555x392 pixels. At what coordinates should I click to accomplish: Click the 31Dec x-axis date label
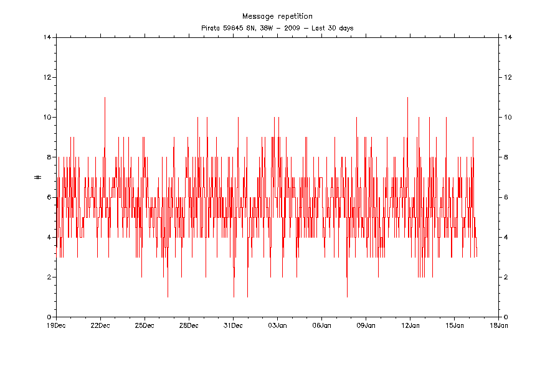tap(233, 325)
